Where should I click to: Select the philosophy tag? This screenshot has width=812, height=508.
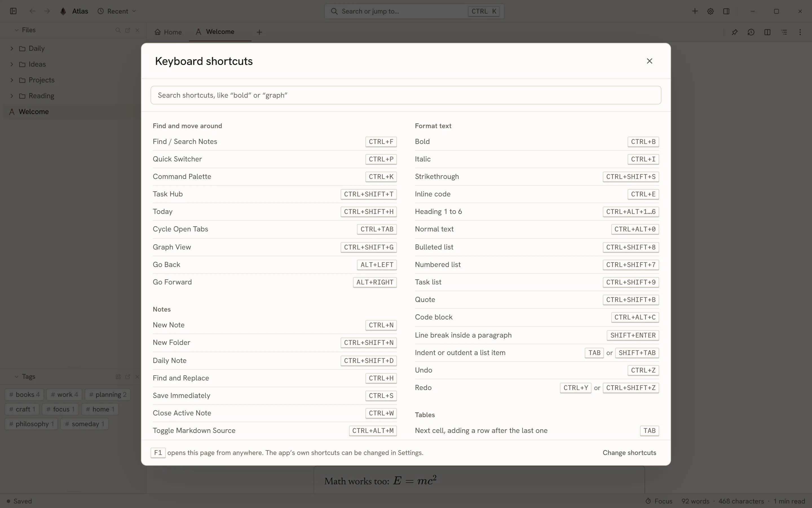click(32, 424)
